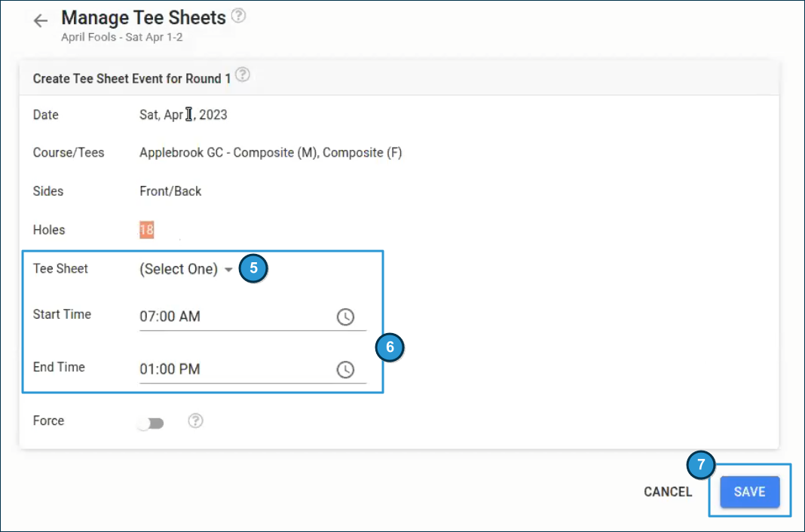The width and height of the screenshot is (805, 532).
Task: Open the End Time clock picker
Action: click(x=346, y=369)
